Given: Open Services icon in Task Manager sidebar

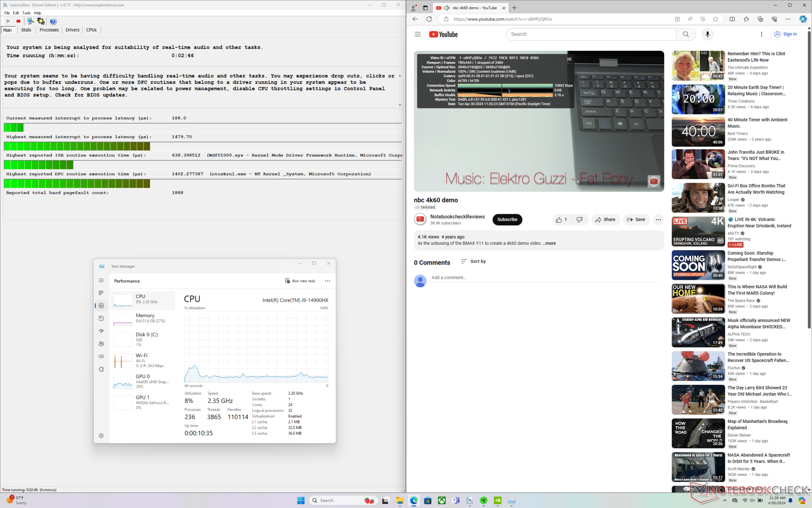Looking at the screenshot, I should pyautogui.click(x=101, y=369).
